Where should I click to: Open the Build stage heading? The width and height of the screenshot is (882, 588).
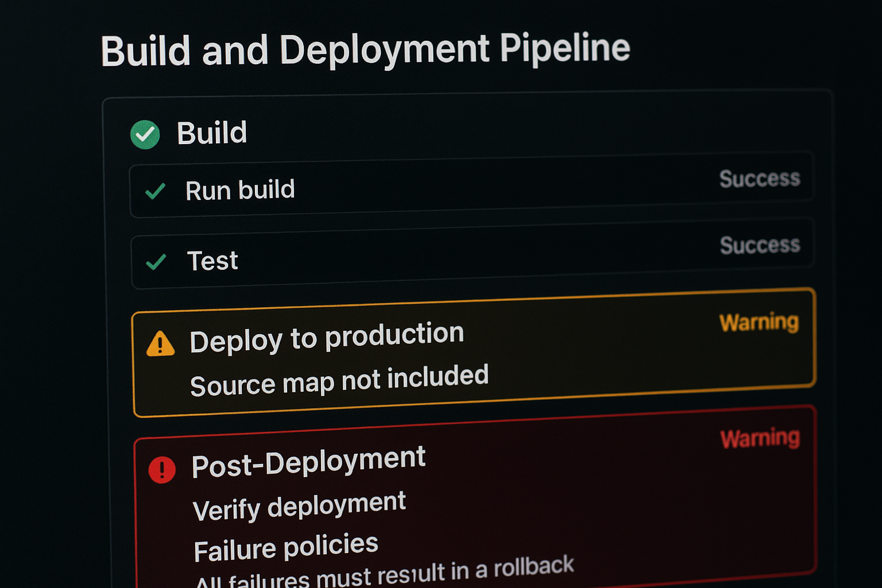tap(212, 133)
